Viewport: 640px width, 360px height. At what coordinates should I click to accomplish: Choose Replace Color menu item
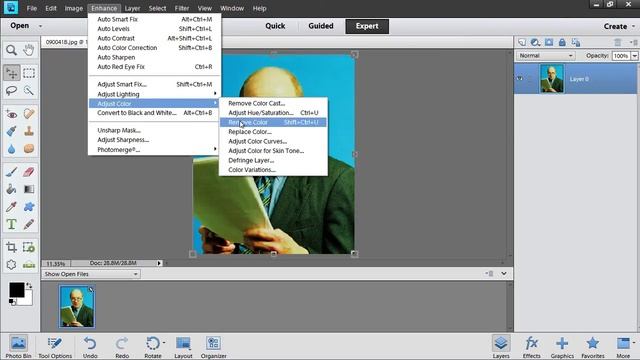point(273,132)
